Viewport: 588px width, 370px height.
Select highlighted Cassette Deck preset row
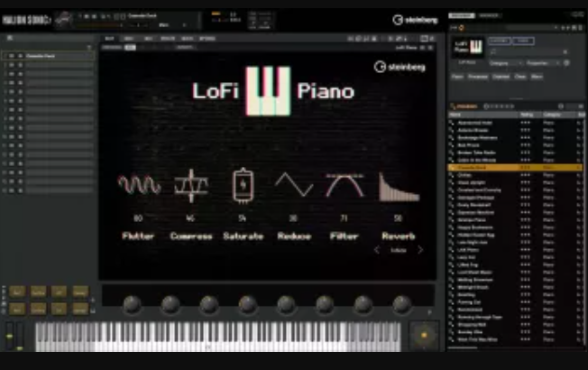[x=516, y=167]
